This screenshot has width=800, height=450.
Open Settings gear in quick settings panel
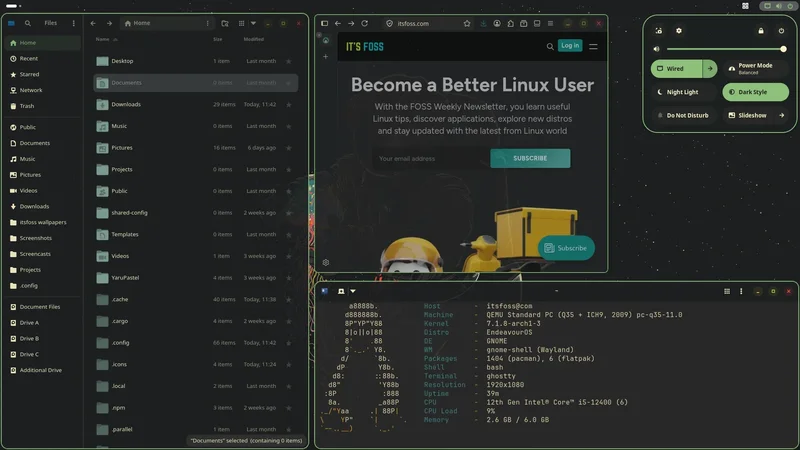(x=679, y=31)
